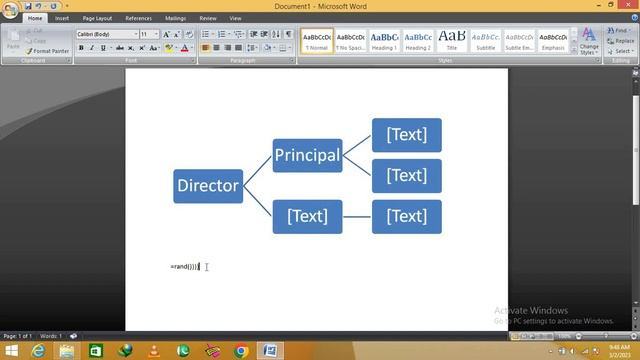Toggle Show/Hide paragraph marks

(x=289, y=34)
